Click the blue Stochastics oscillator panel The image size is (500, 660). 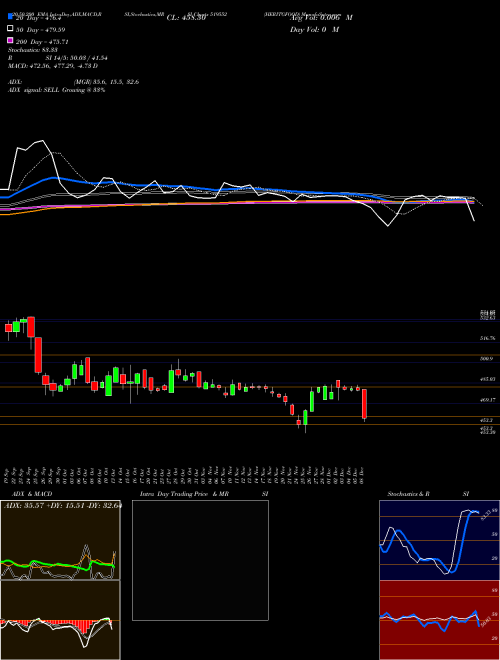439,540
